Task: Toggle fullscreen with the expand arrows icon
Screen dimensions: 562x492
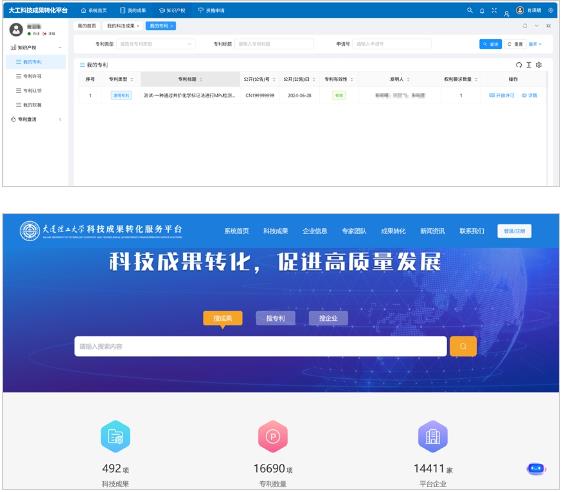Action: point(494,10)
